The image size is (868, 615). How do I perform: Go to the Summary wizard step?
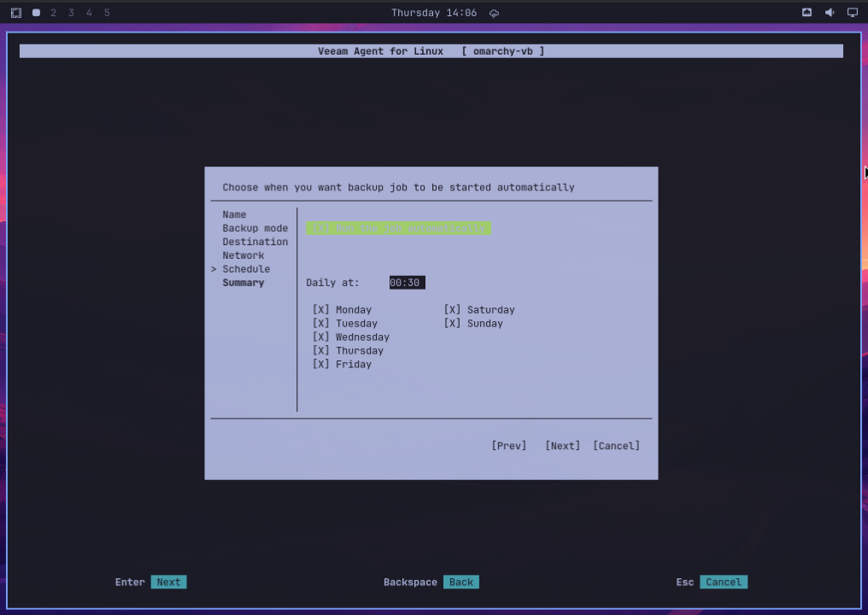click(243, 283)
